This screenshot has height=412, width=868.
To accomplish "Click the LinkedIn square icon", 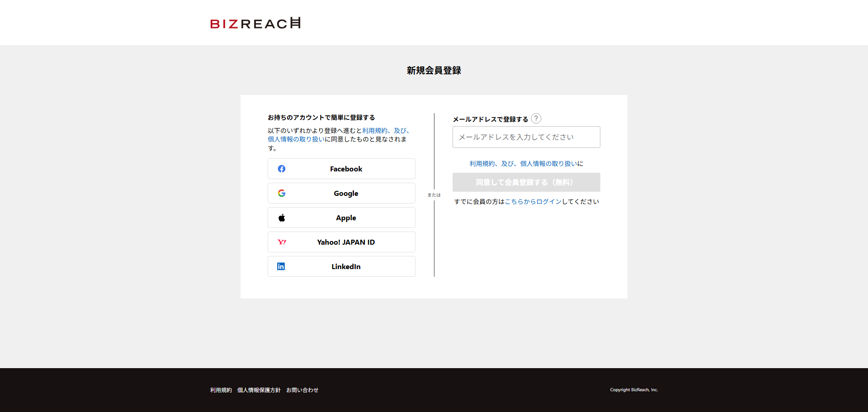I will tap(281, 266).
